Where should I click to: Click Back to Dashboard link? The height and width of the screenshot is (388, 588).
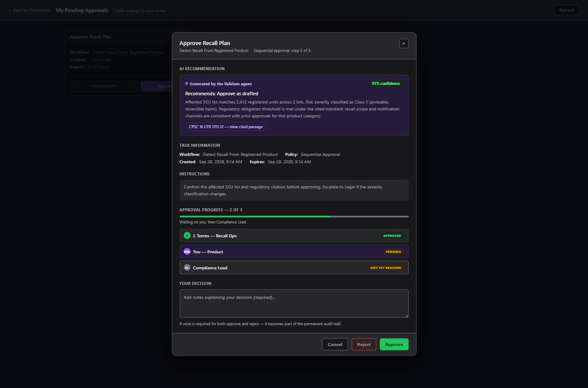tap(29, 10)
